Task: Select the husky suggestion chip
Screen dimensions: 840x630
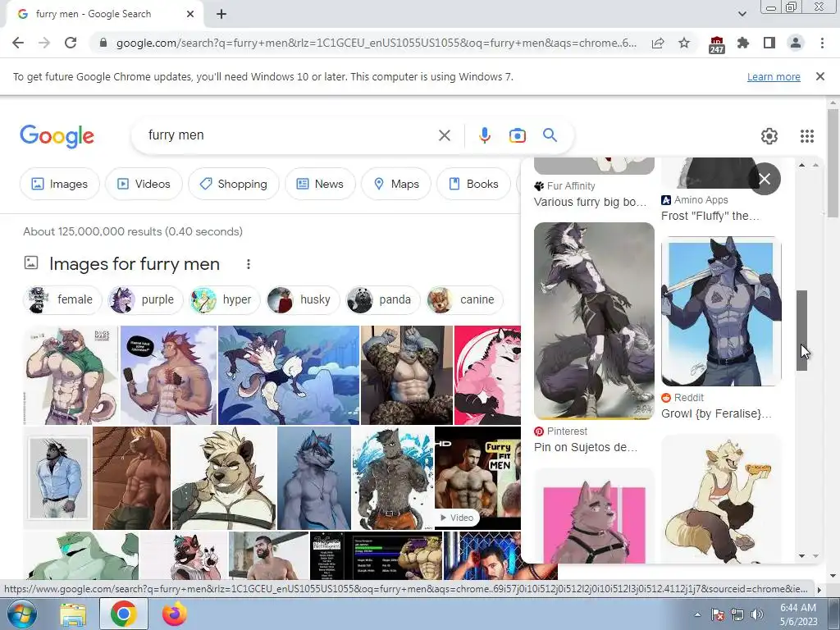Action: coord(302,299)
